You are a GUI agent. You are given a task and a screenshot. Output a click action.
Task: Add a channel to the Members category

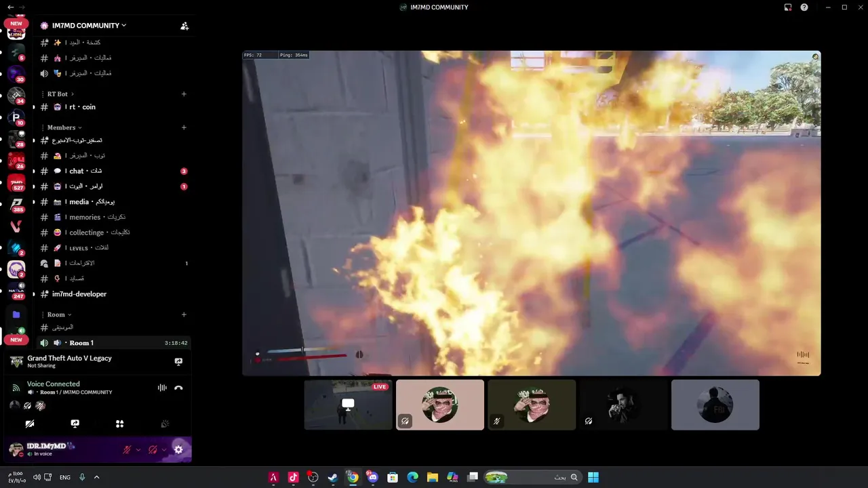click(184, 127)
